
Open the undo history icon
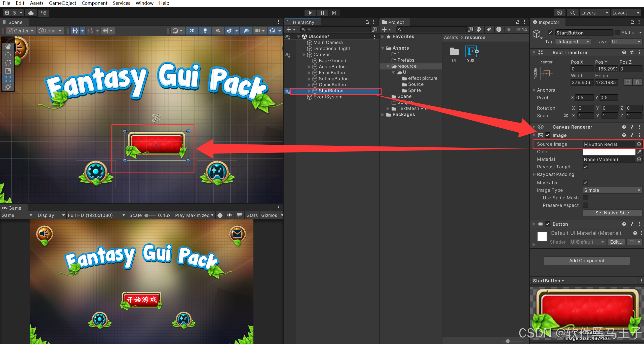(x=559, y=13)
